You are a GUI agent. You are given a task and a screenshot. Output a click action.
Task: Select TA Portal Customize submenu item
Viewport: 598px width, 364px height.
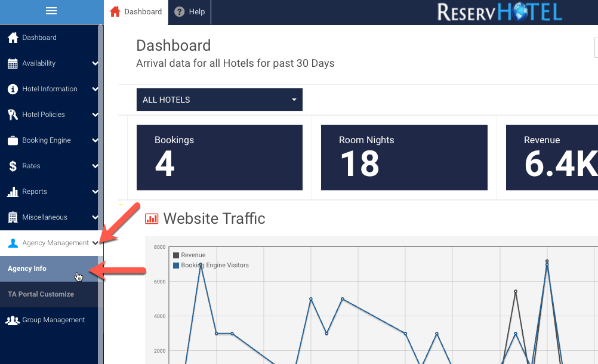click(x=49, y=294)
